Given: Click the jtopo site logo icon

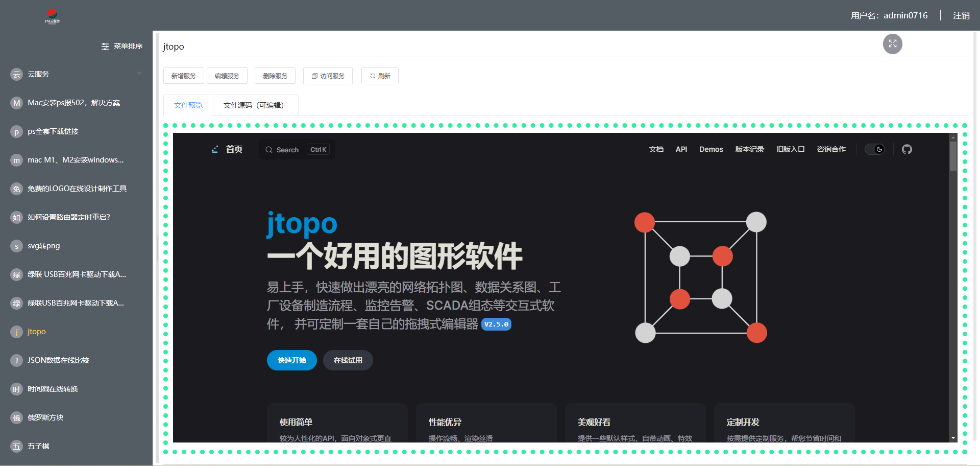Looking at the screenshot, I should 215,149.
